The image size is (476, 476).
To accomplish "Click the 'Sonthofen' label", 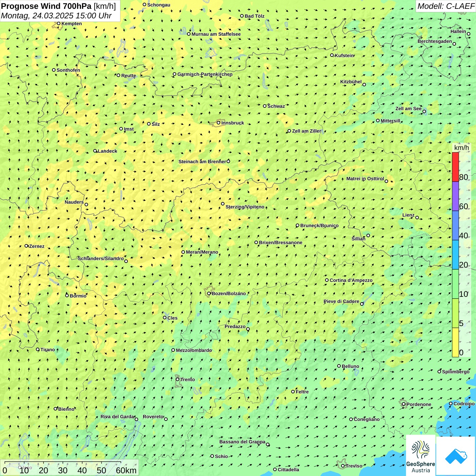I will pyautogui.click(x=68, y=70).
